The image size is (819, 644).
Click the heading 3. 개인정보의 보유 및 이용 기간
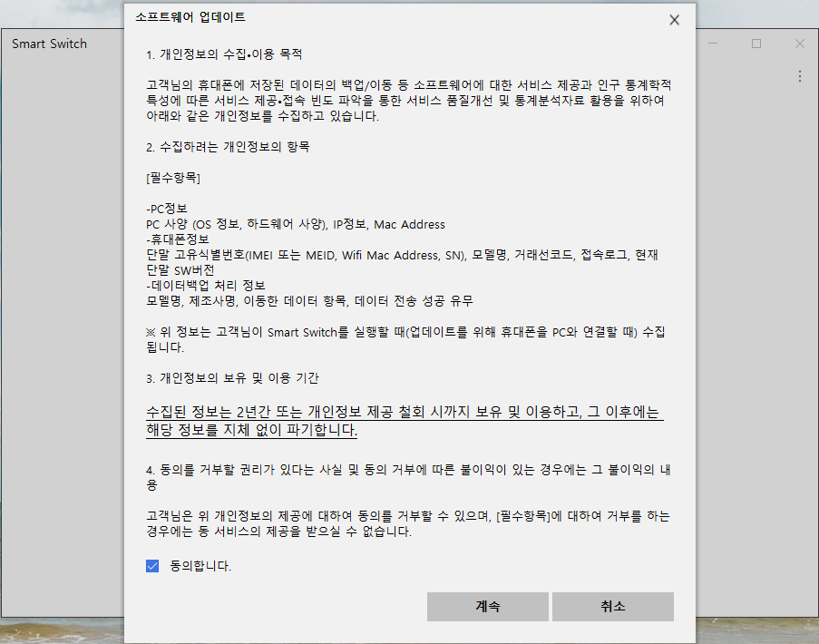click(232, 378)
